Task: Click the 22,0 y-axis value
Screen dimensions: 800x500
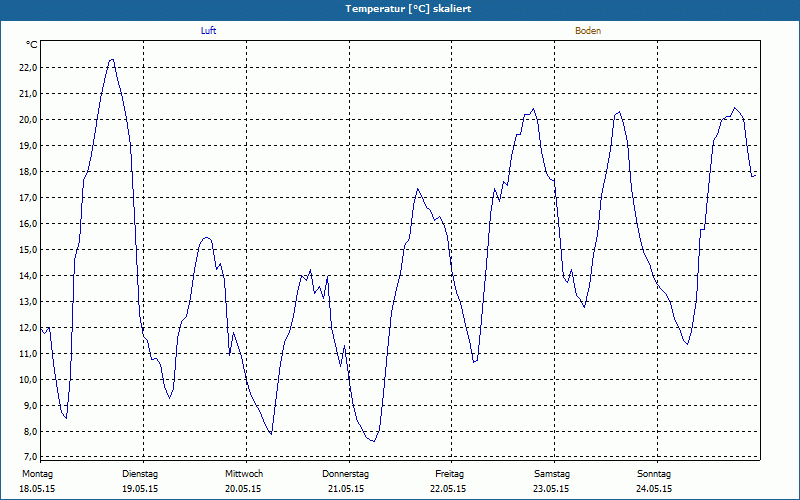Action: tap(28, 68)
